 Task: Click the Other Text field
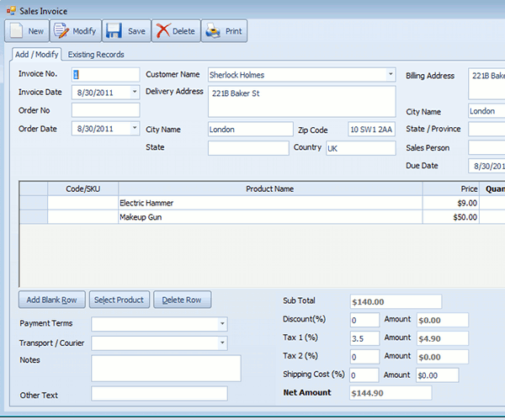coord(159,394)
